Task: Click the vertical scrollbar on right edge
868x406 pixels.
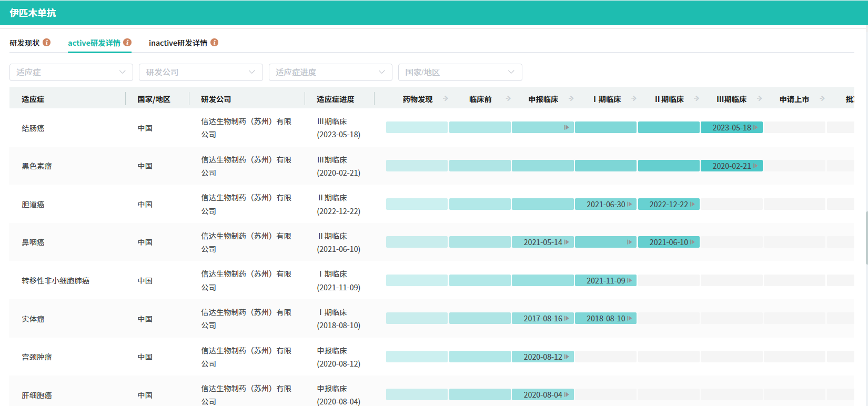Action: coord(866,237)
